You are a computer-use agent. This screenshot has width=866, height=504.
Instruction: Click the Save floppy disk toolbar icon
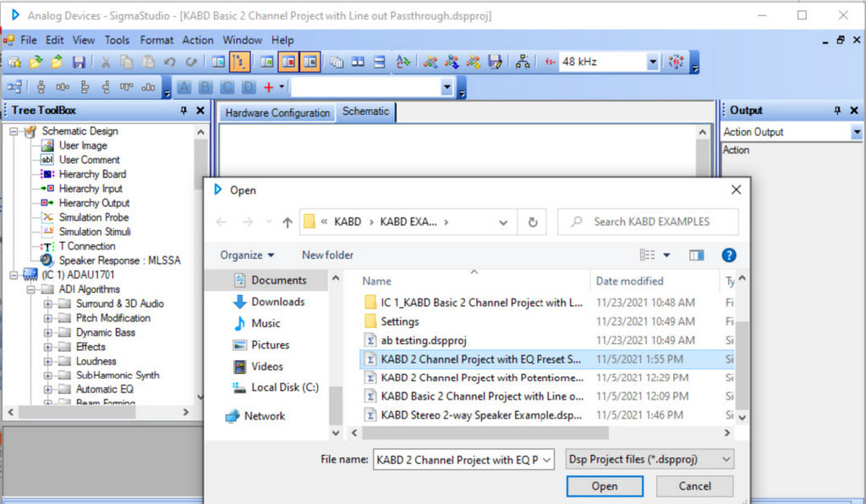click(79, 62)
